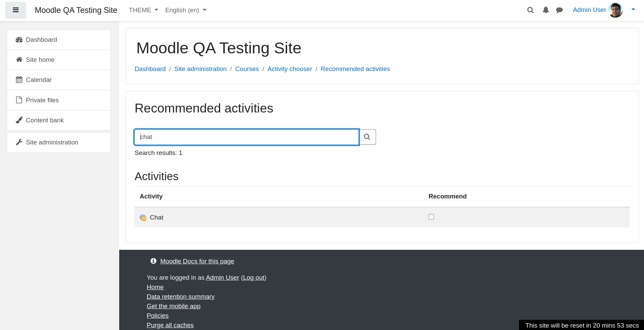
Task: Open the notifications bell
Action: 545,10
